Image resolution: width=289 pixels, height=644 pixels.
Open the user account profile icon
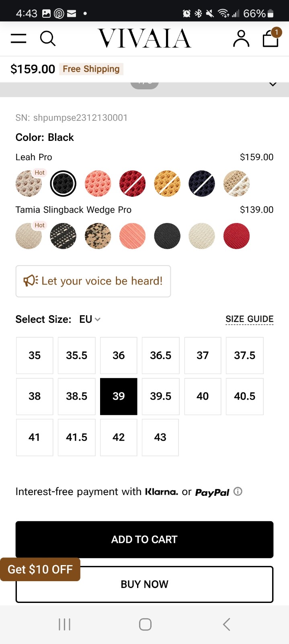[x=241, y=39]
